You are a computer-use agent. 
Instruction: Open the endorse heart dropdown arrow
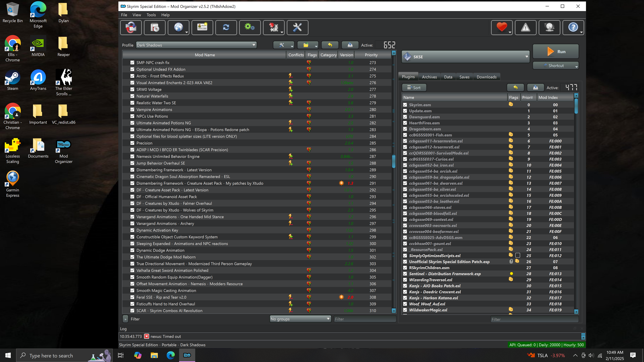click(x=510, y=32)
